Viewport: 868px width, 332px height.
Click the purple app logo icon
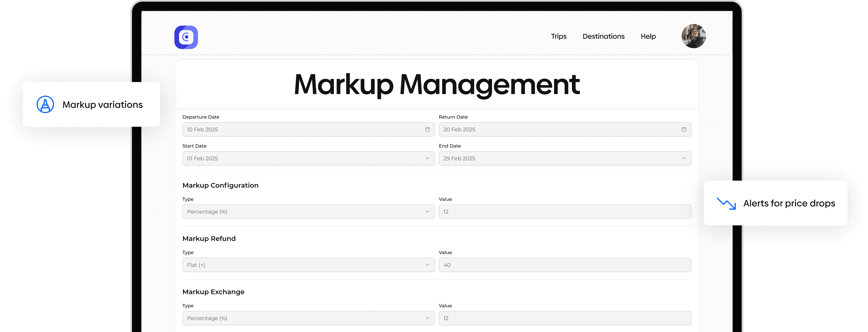pos(186,37)
